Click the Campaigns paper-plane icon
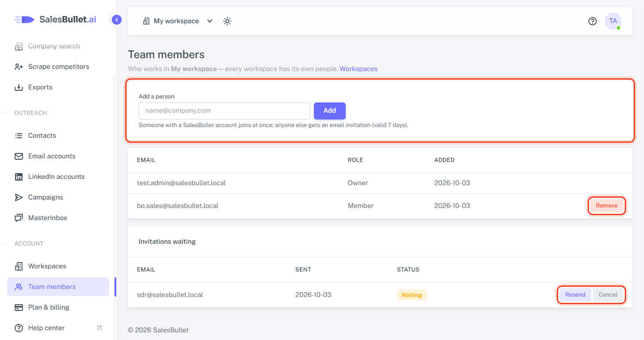The image size is (644, 340). pos(19,197)
